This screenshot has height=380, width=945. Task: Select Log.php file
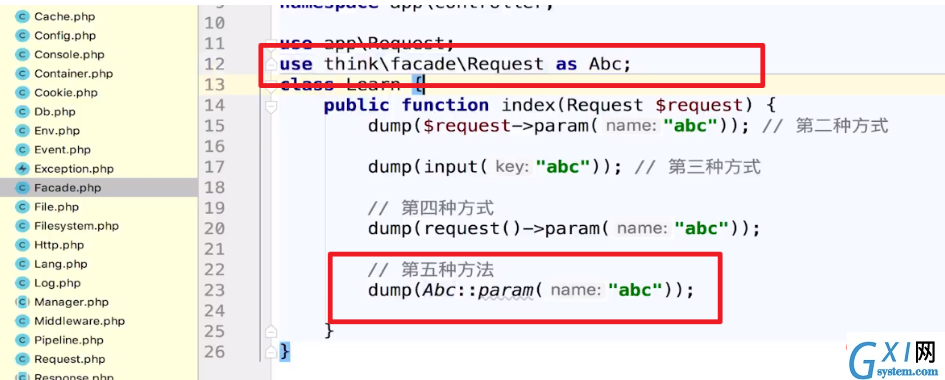coord(57,283)
